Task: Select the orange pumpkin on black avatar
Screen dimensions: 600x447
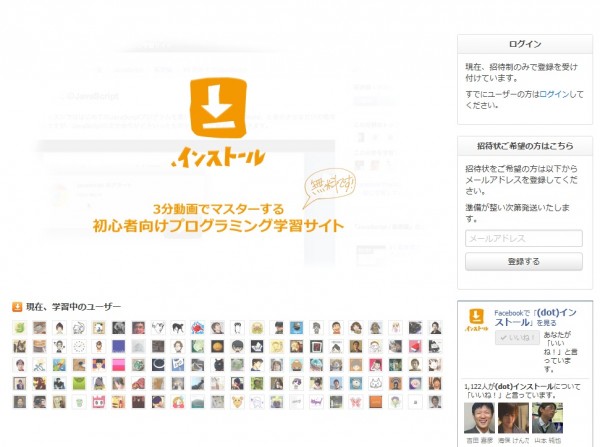Action: click(x=218, y=346)
